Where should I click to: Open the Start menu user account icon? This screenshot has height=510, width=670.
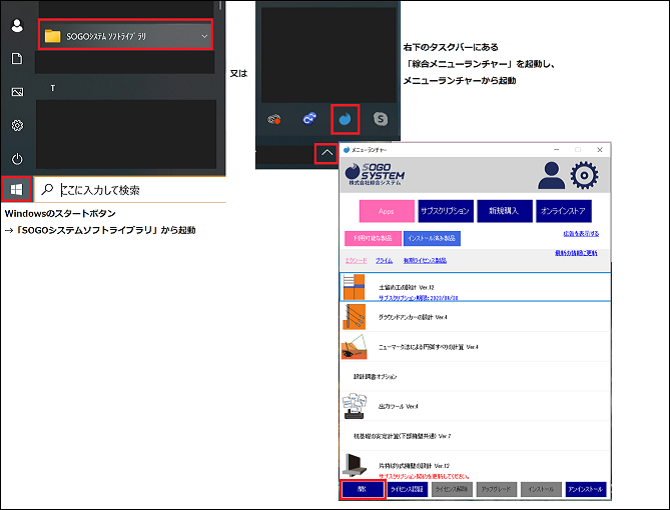(17, 26)
